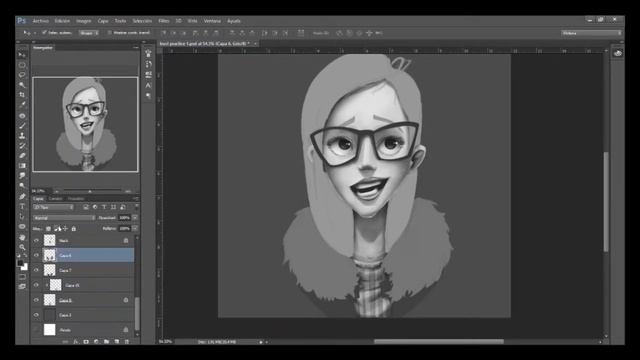Delete layer using the trash icon
The height and width of the screenshot is (360, 640).
tap(127, 342)
